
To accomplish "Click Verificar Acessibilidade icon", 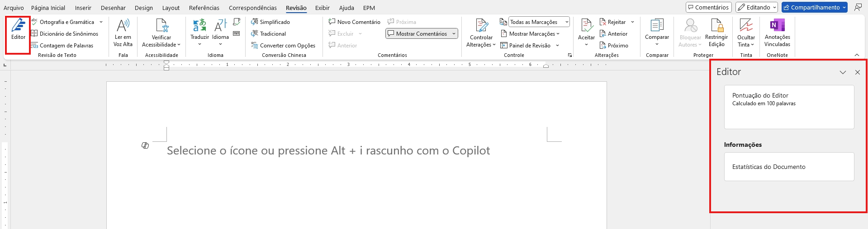I will [161, 25].
